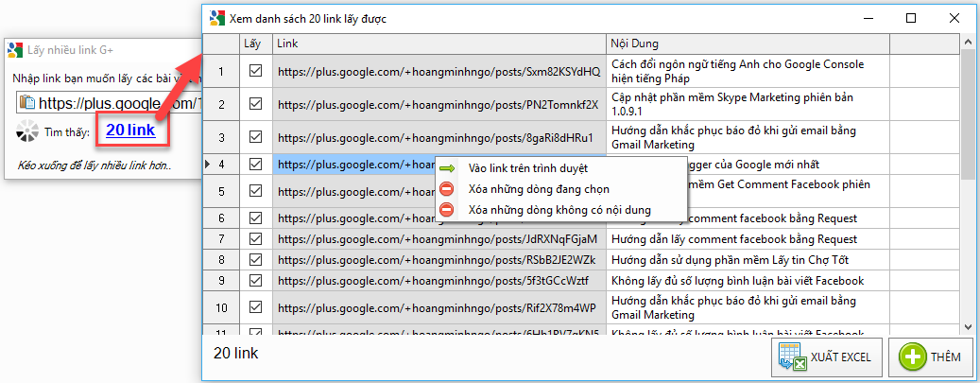980x383 pixels.
Task: Click row header number 10
Action: (220, 307)
